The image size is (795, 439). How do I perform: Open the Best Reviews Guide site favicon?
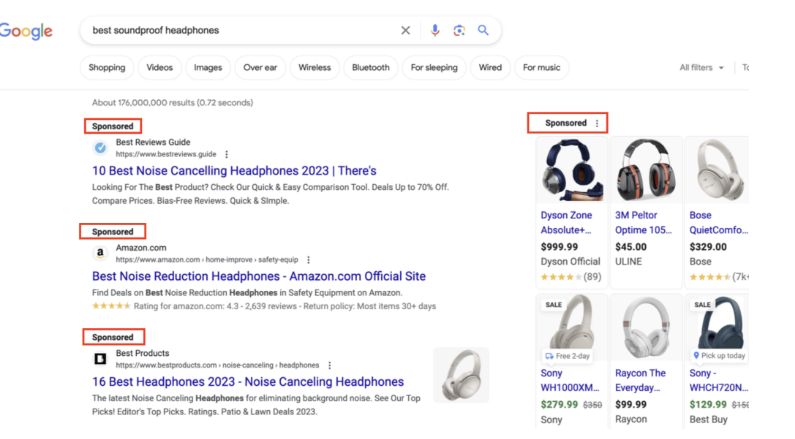(100, 148)
